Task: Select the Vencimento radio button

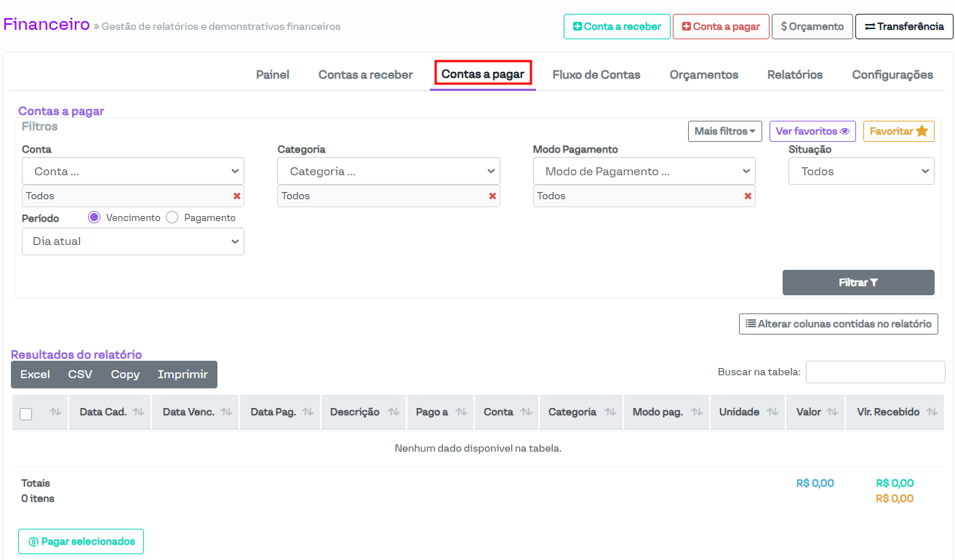Action: (x=94, y=217)
